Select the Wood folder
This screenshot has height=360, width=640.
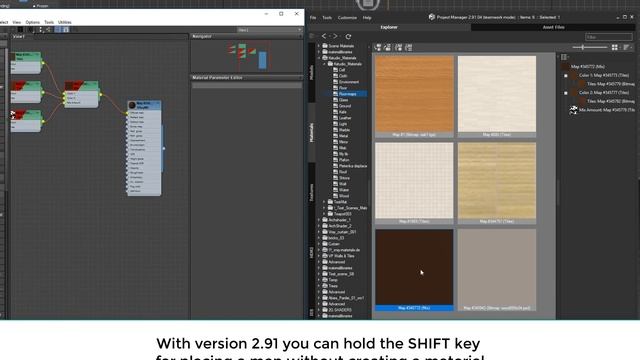(x=344, y=196)
